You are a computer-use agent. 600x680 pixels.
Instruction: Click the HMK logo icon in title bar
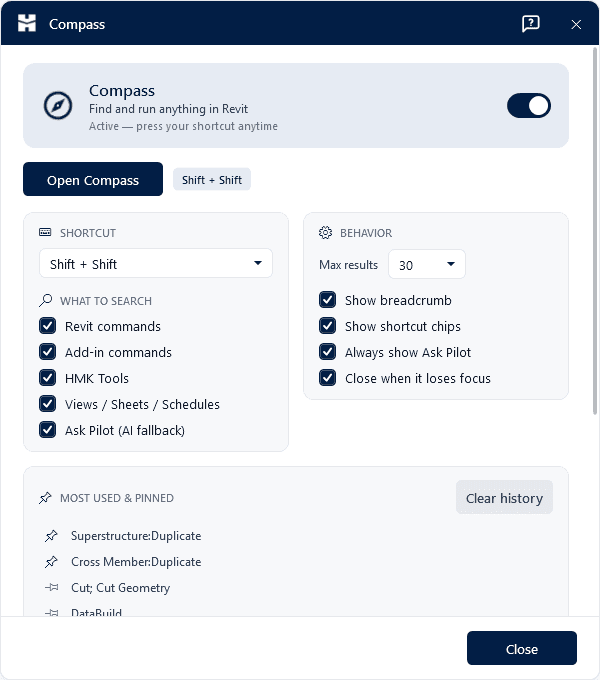[x=27, y=23]
